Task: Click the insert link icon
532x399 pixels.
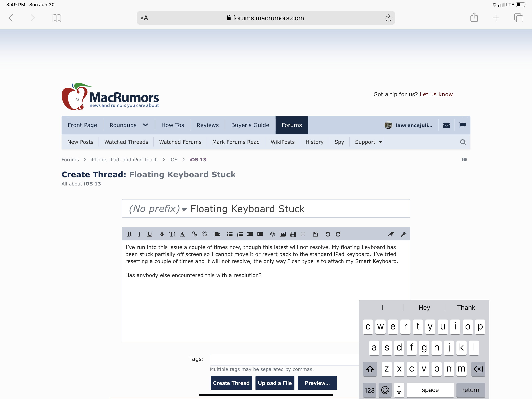Action: (x=195, y=234)
